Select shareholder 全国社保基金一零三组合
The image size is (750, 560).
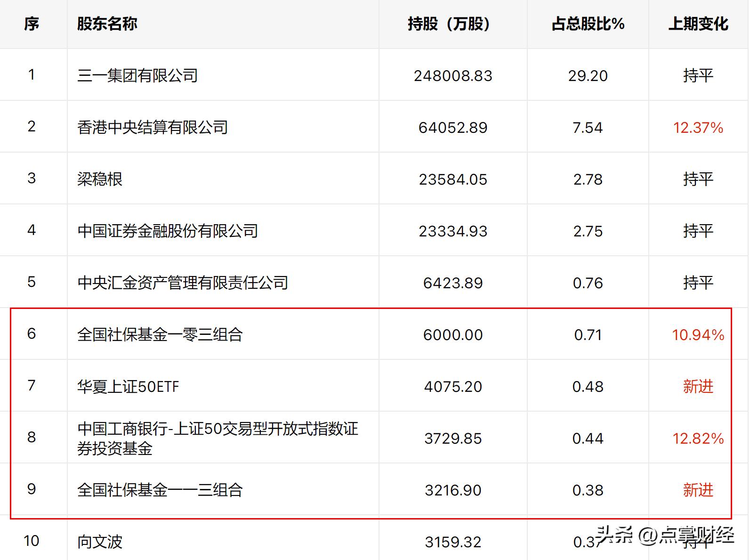pyautogui.click(x=160, y=334)
